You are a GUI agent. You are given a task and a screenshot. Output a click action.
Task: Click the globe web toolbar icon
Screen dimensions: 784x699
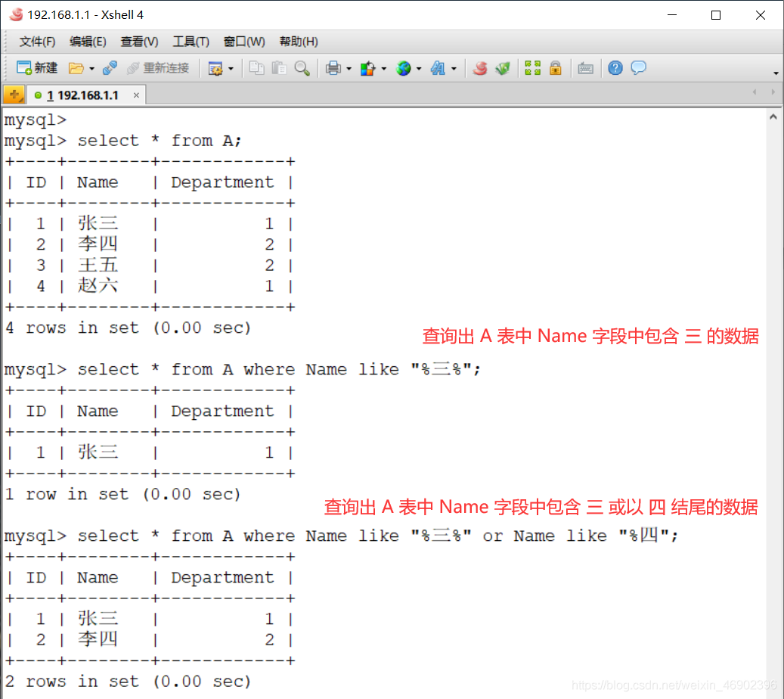click(404, 68)
